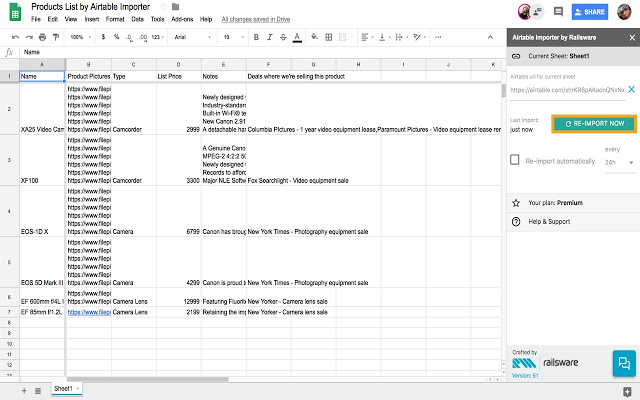
Task: Click the Railsware logo
Action: (x=545, y=363)
